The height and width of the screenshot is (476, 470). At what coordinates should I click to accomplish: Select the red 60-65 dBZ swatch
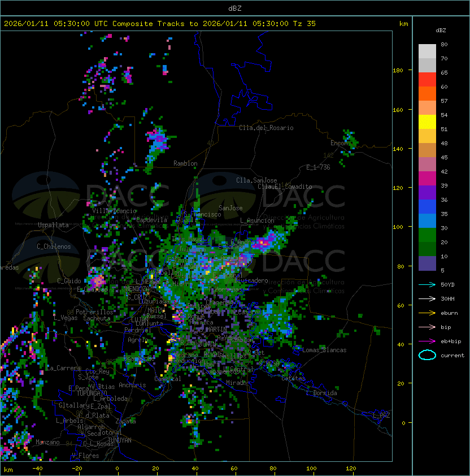427,80
